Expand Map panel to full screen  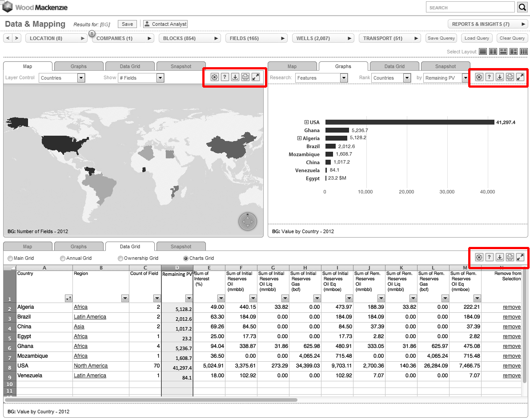(256, 77)
